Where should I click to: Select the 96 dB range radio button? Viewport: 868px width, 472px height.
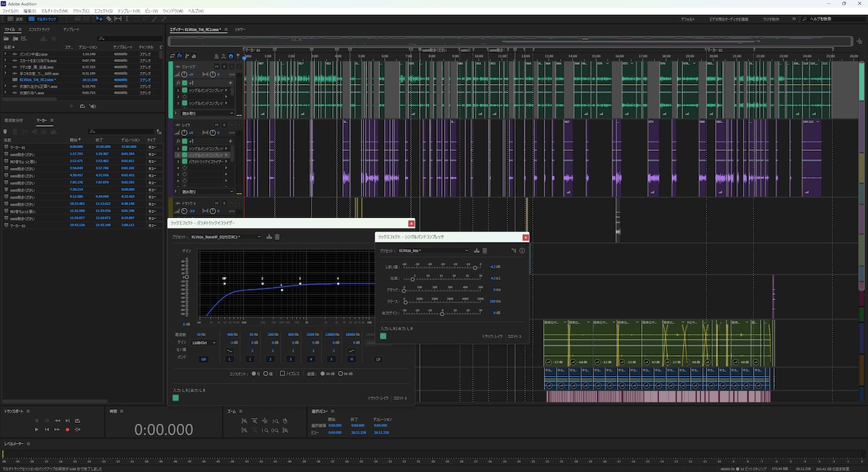(x=340, y=373)
